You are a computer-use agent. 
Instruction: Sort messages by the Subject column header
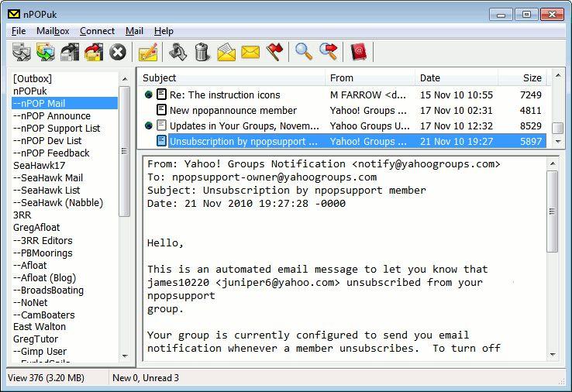pyautogui.click(x=231, y=78)
